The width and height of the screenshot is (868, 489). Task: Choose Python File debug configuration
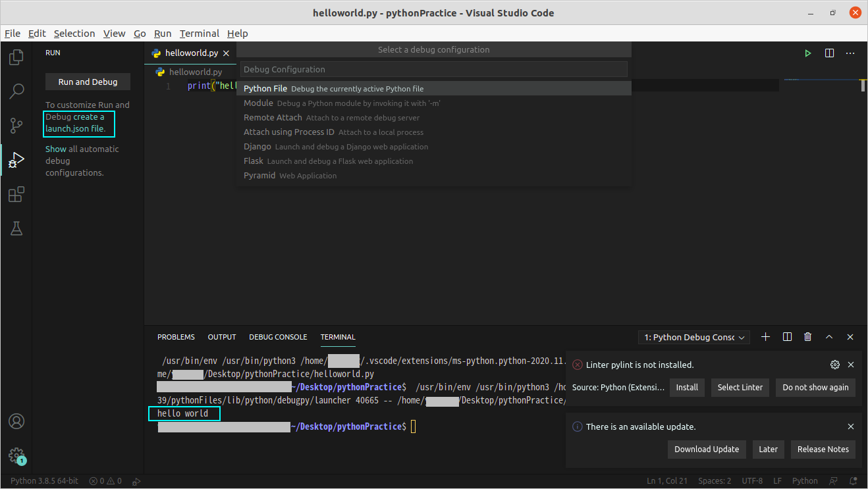point(433,88)
